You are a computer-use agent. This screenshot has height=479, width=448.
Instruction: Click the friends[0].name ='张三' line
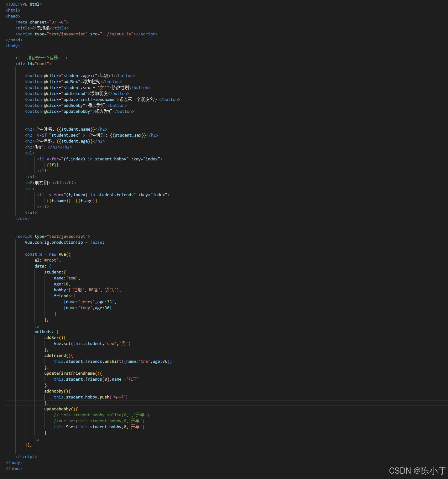point(97,379)
